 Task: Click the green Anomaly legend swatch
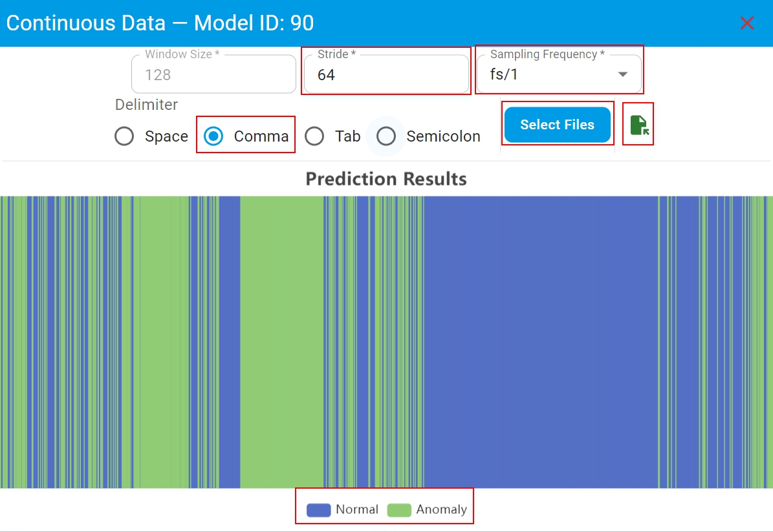399,510
